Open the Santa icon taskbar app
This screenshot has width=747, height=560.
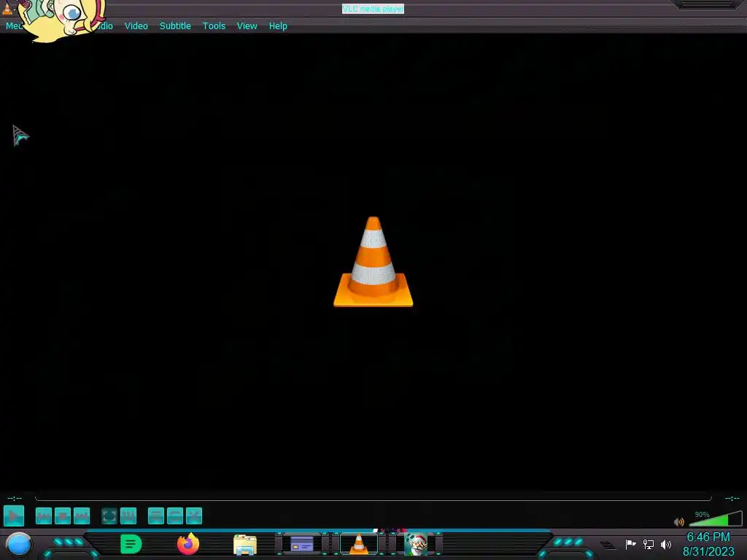415,544
